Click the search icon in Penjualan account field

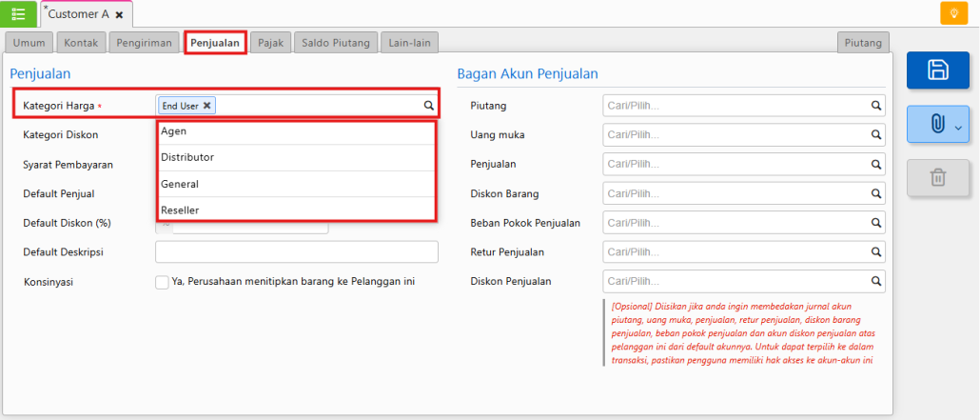click(x=876, y=164)
